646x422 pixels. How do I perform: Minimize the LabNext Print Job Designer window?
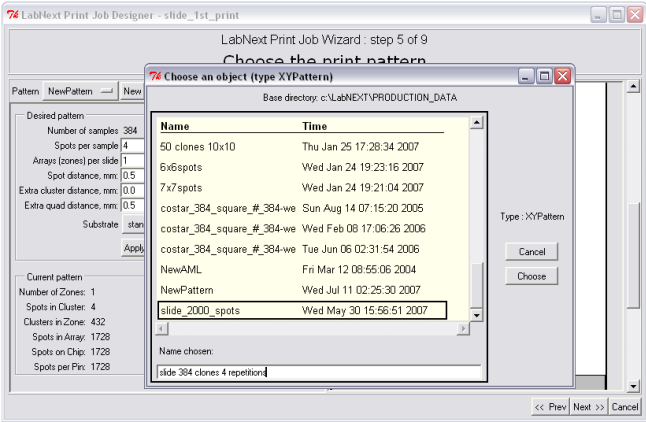(x=598, y=15)
